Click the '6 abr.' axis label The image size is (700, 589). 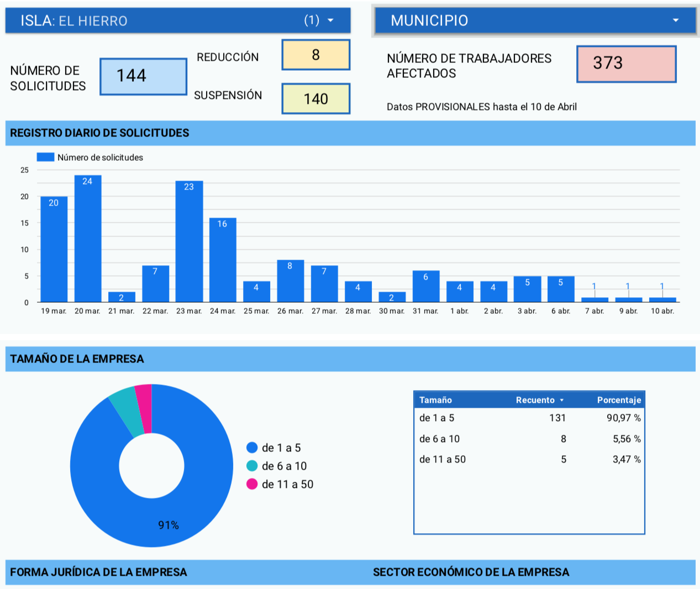(561, 311)
